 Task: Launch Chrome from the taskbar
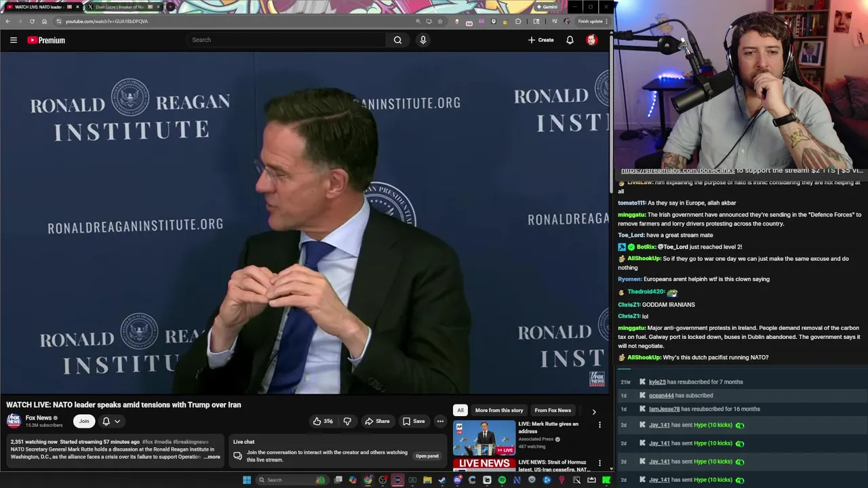click(x=368, y=480)
